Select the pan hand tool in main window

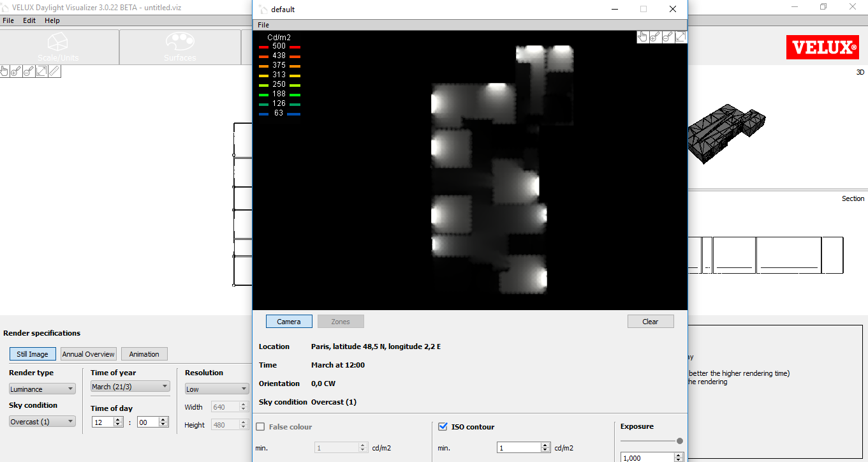(4, 71)
